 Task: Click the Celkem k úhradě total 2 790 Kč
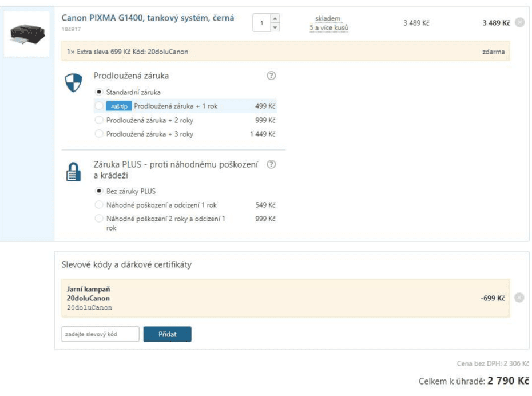[474, 381]
